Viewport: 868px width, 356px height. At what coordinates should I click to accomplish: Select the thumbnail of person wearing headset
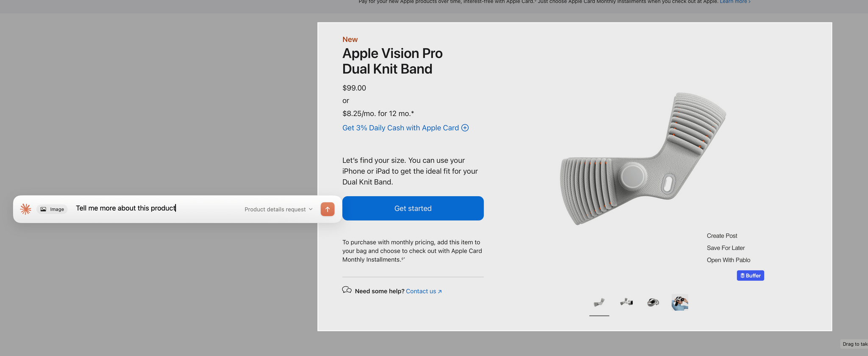coord(680,303)
